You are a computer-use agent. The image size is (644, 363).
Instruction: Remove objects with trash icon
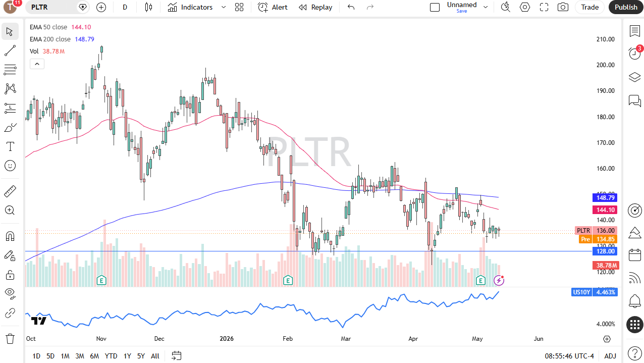coord(10,338)
